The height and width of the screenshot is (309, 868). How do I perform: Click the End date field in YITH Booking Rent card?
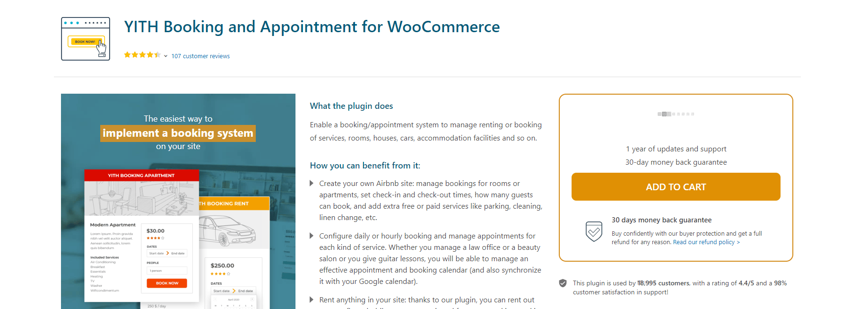(x=245, y=291)
